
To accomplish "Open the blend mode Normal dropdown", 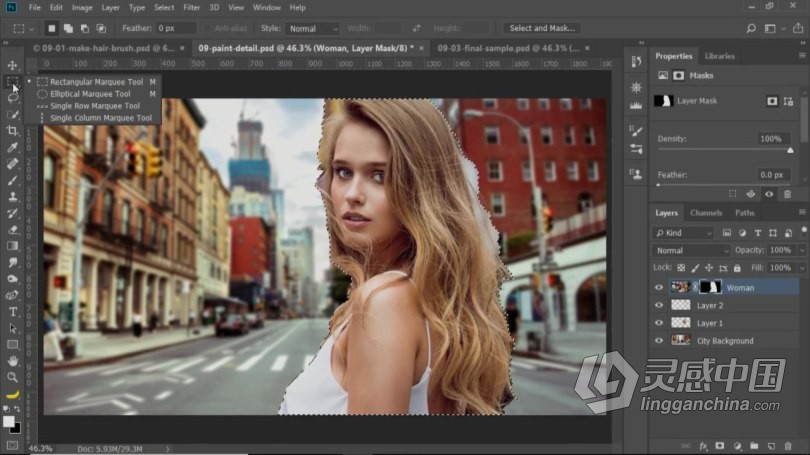I will 691,250.
